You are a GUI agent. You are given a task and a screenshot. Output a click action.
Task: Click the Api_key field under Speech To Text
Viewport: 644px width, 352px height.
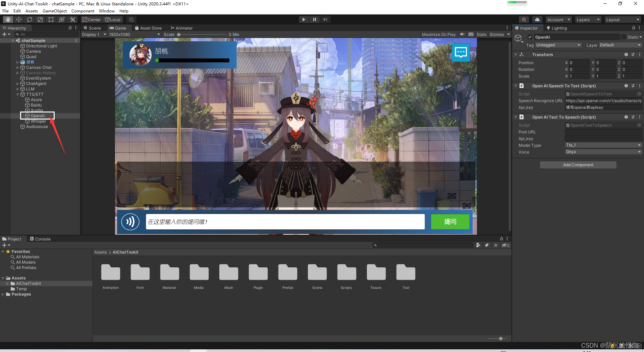click(603, 107)
